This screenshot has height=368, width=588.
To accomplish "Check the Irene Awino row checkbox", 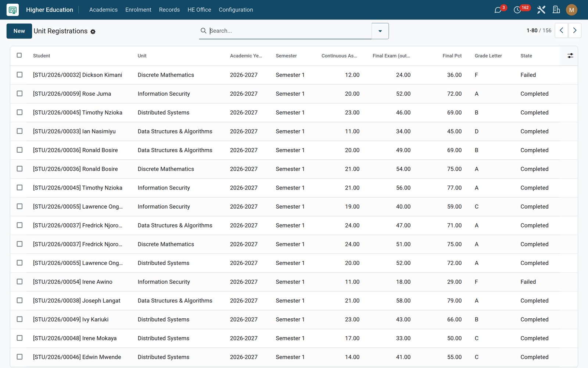I will click(19, 282).
